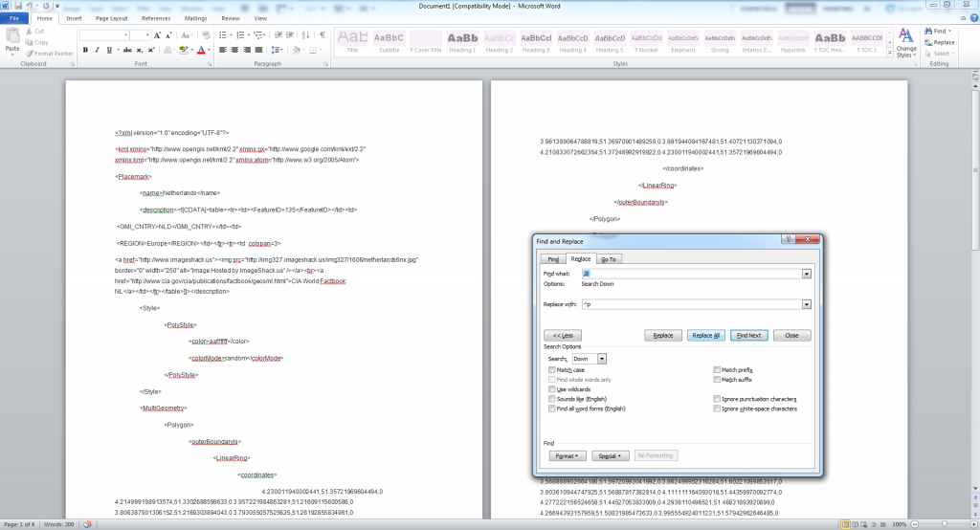
Task: Align text right
Action: coord(247,50)
